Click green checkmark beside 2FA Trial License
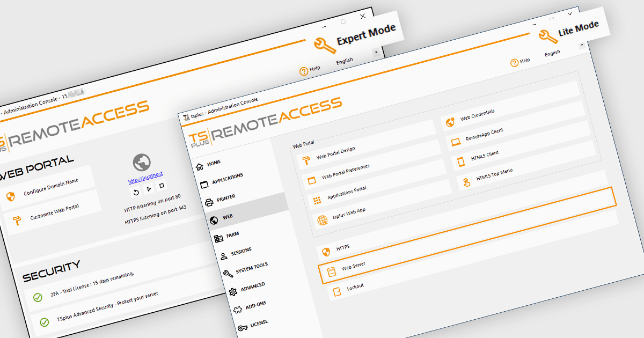The width and height of the screenshot is (644, 338). point(38,298)
